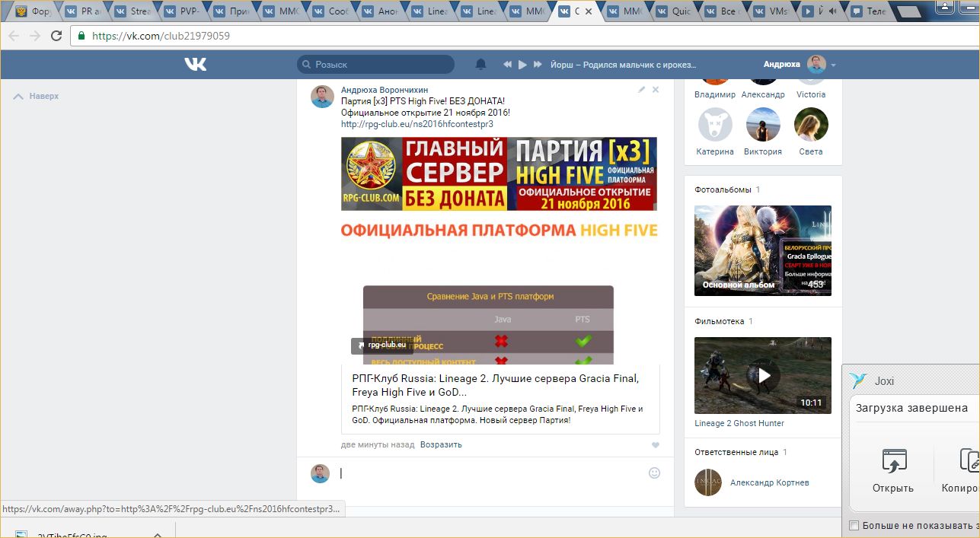
Task: Open Света's avatar
Action: click(x=811, y=124)
